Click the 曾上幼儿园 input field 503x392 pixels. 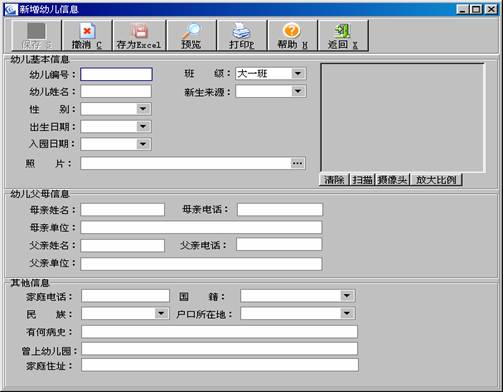pyautogui.click(x=220, y=349)
